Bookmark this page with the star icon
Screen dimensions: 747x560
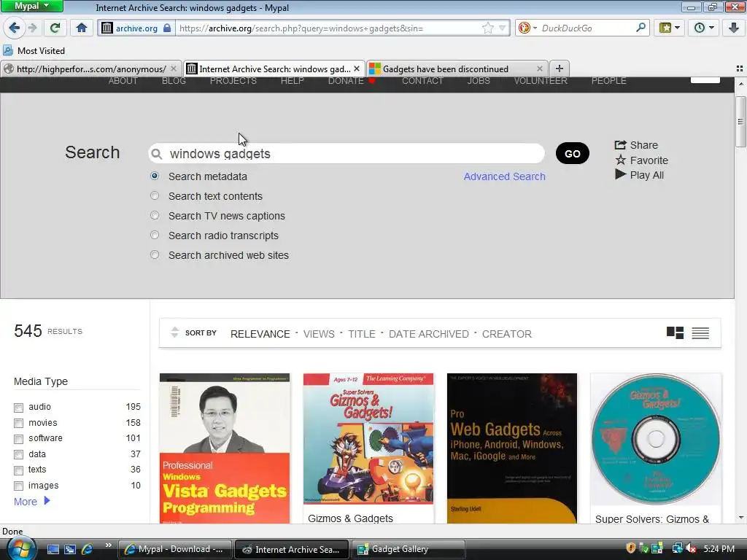[x=488, y=28]
